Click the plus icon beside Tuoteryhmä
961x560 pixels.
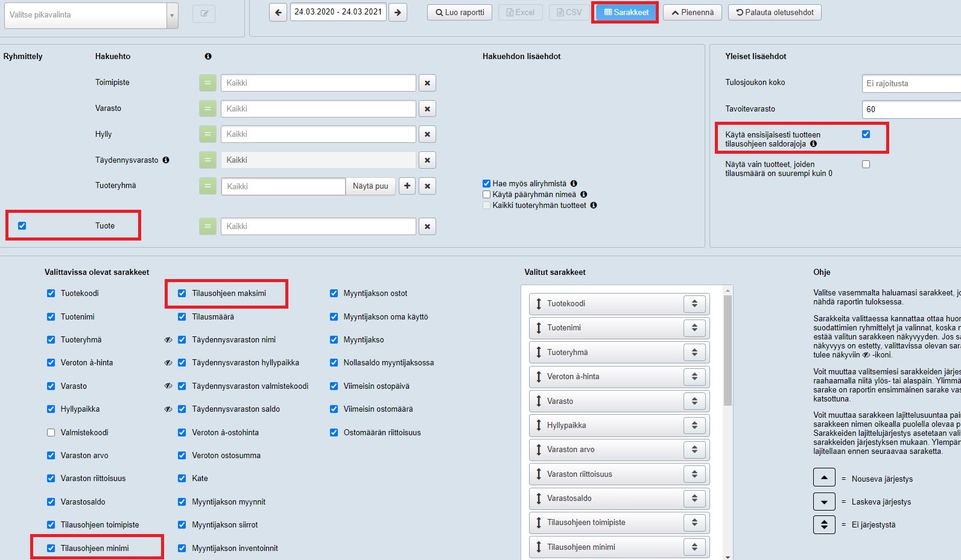pos(407,186)
